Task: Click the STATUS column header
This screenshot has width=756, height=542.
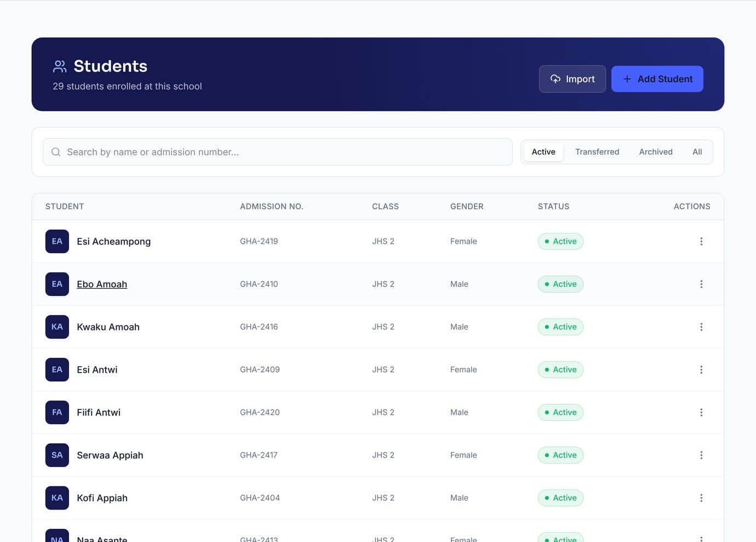Action: click(x=553, y=207)
